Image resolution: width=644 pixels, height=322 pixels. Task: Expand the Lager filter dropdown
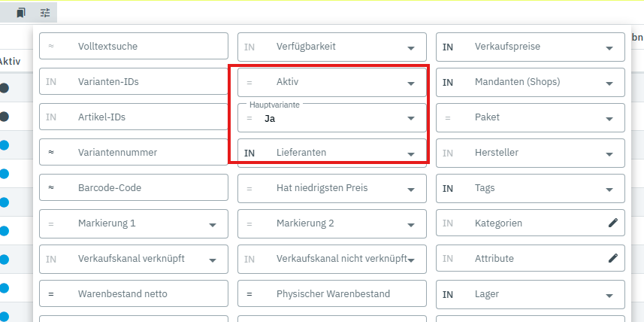pos(609,295)
